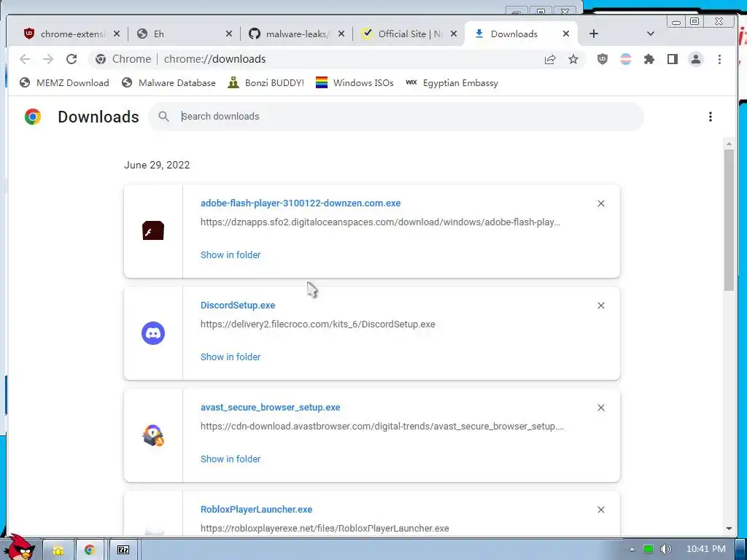
Task: Close the Eh tab
Action: [229, 34]
